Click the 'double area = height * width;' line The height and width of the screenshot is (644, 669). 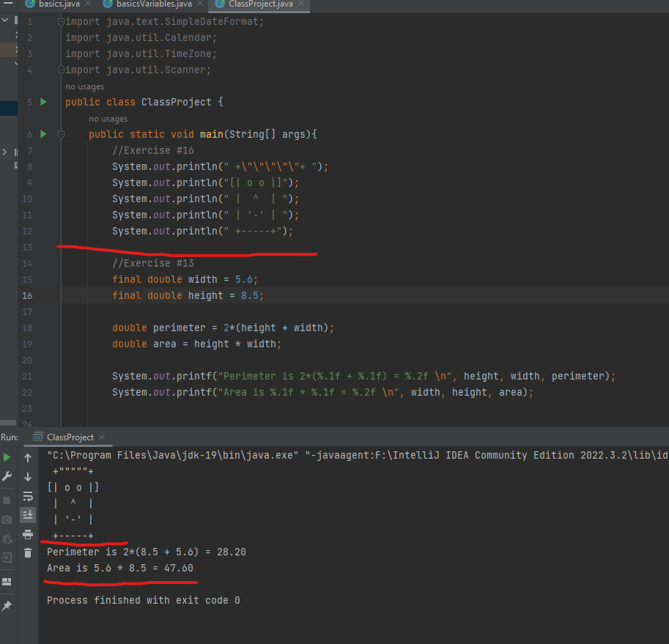[x=196, y=344]
